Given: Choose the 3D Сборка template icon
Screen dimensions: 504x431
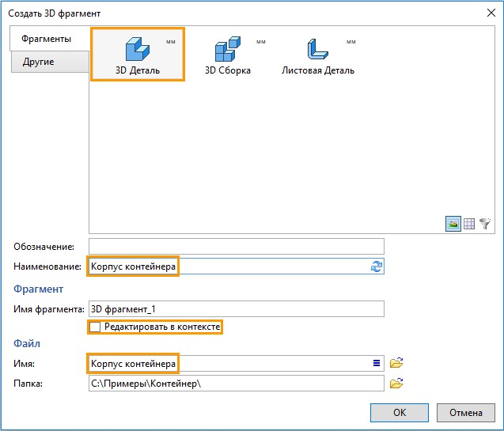Looking at the screenshot, I should pyautogui.click(x=228, y=49).
